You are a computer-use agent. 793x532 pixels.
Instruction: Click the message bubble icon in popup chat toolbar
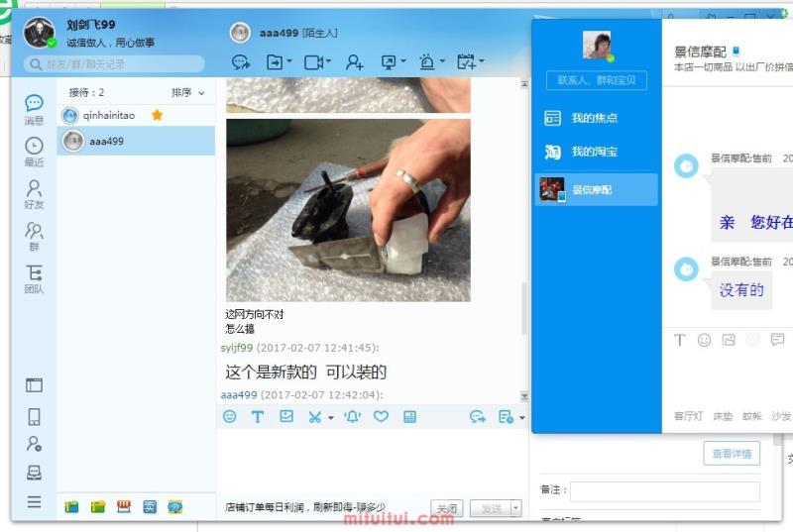pos(777,340)
